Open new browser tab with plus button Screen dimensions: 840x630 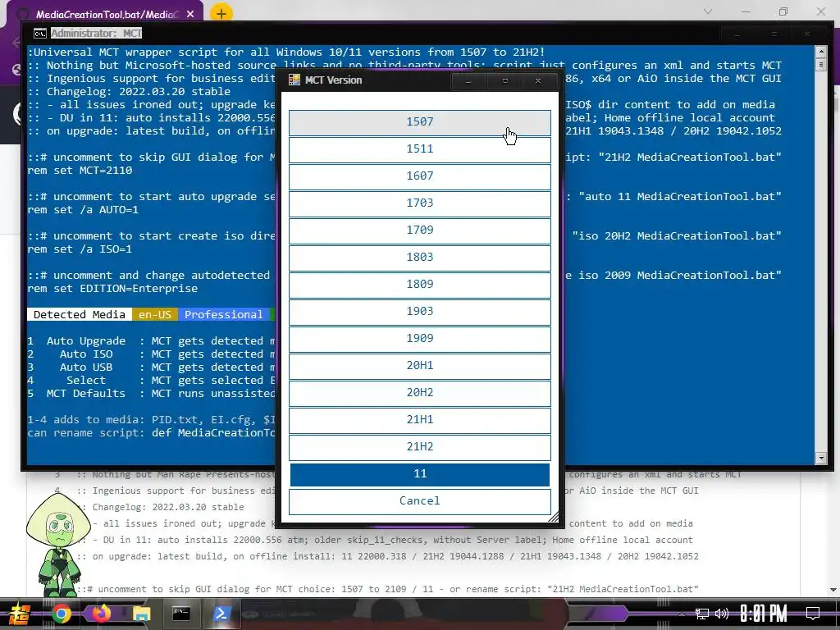221,13
